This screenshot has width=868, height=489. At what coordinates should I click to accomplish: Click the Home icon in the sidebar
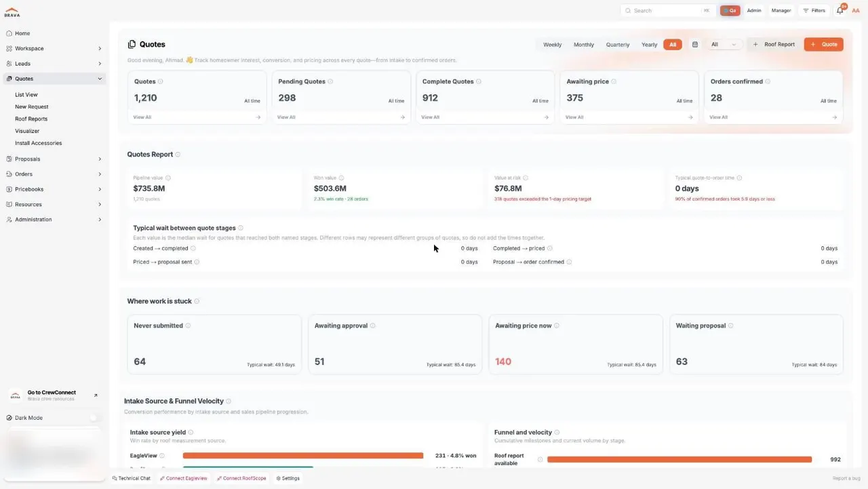(x=9, y=33)
